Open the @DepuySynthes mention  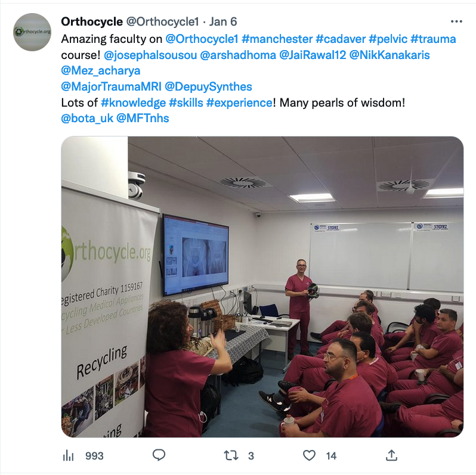click(208, 86)
